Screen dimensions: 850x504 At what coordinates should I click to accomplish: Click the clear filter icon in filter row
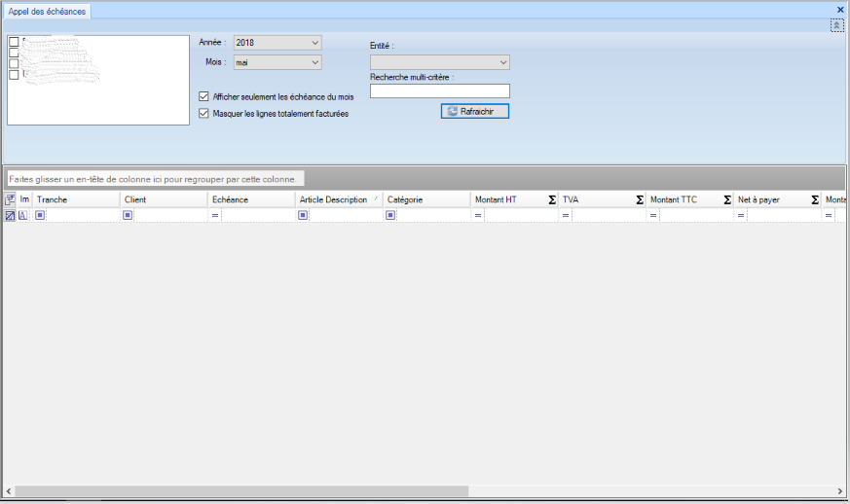pyautogui.click(x=10, y=216)
